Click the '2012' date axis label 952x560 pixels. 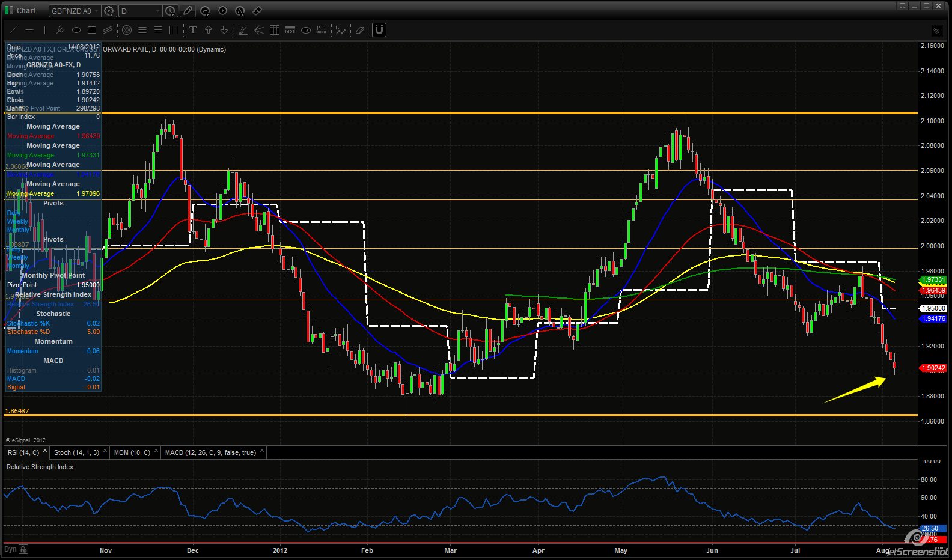(x=280, y=550)
